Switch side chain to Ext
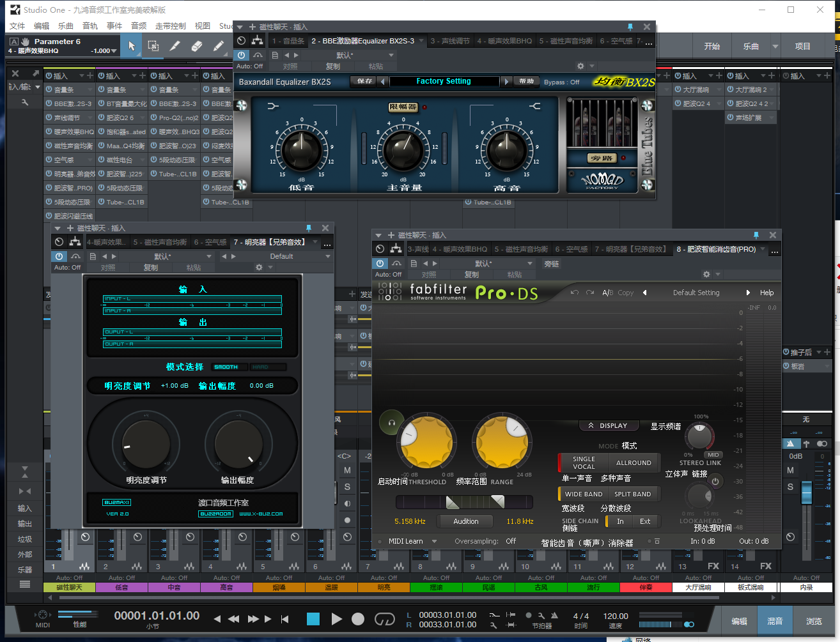840x642 pixels. 645,521
